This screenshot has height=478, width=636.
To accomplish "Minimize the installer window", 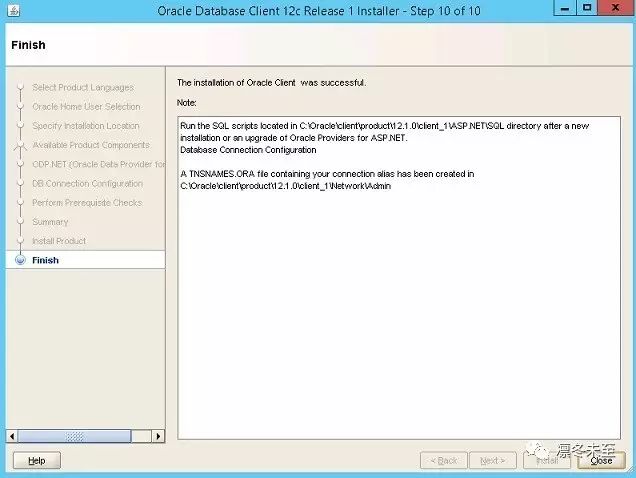I will pyautogui.click(x=565, y=8).
